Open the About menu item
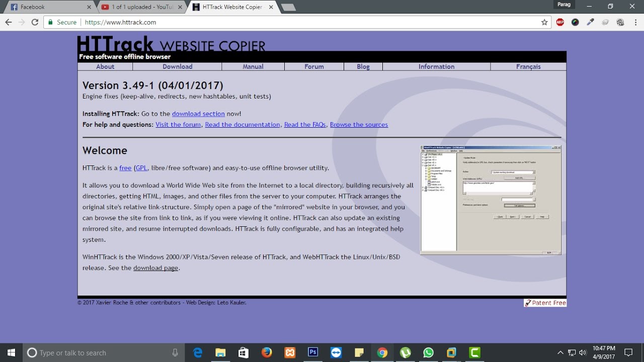The height and width of the screenshot is (362, 644). point(105,66)
